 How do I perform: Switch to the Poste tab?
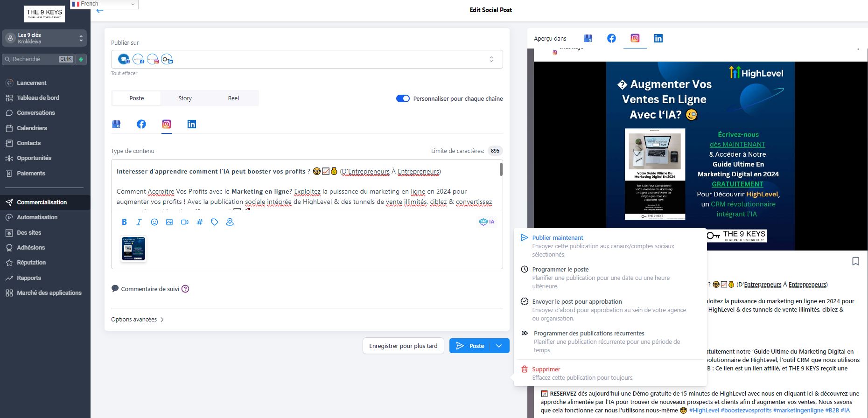(136, 98)
